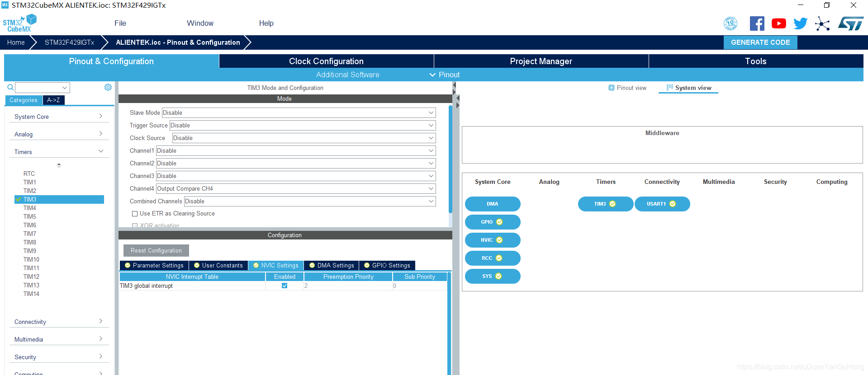Click the GPIO Settings tab status icon
The height and width of the screenshot is (375, 868).
[367, 265]
